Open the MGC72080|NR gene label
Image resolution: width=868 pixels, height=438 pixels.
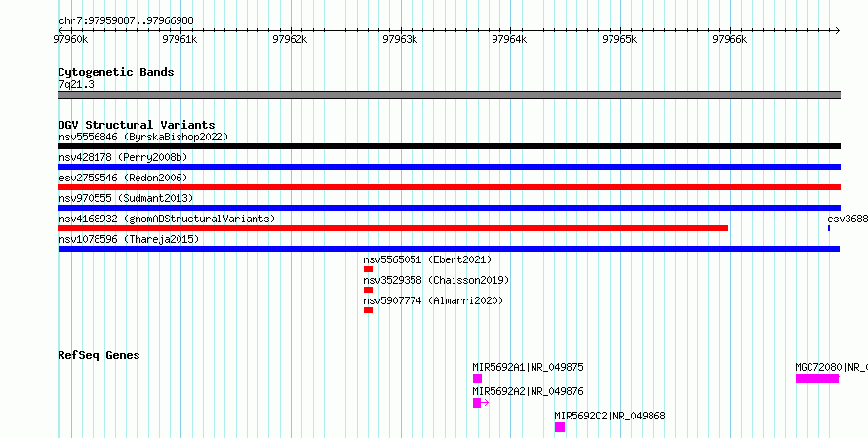click(832, 367)
